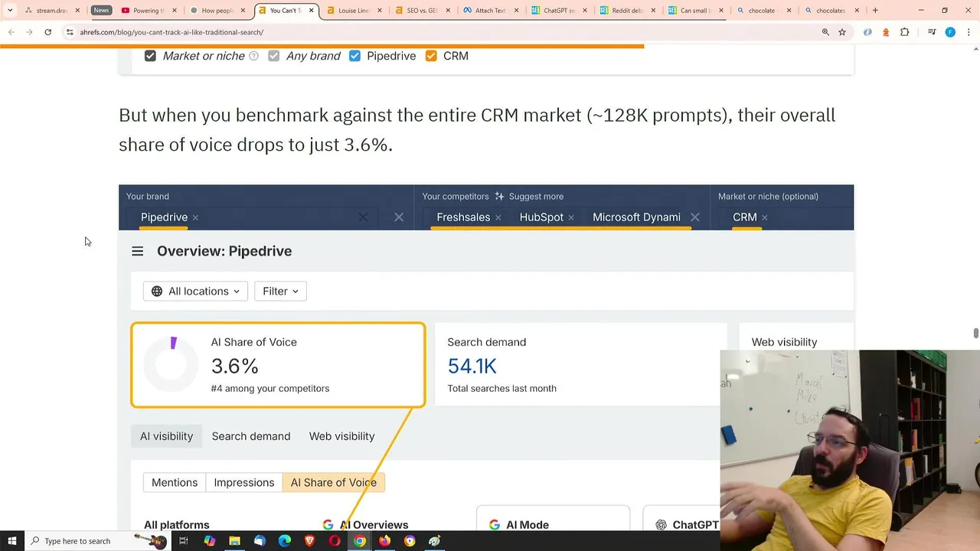Open a new browser tab
Image resolution: width=980 pixels, height=551 pixels.
tap(875, 11)
